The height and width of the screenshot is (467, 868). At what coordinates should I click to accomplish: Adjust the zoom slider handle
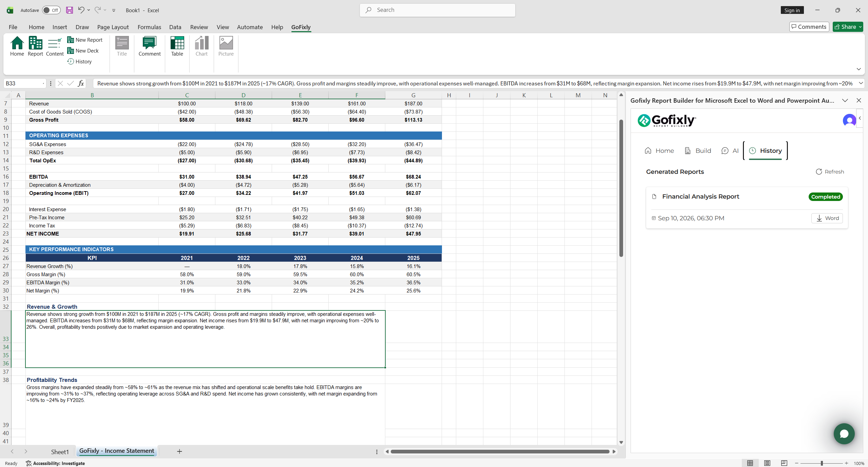coord(822,463)
